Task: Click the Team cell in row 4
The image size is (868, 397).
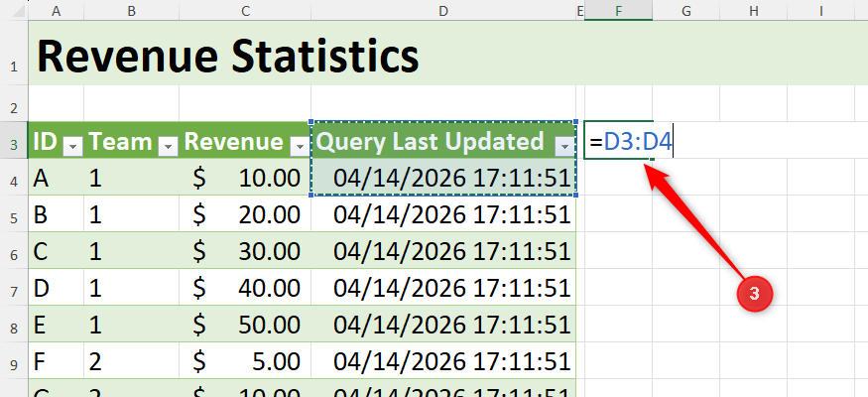Action: pyautogui.click(x=131, y=178)
